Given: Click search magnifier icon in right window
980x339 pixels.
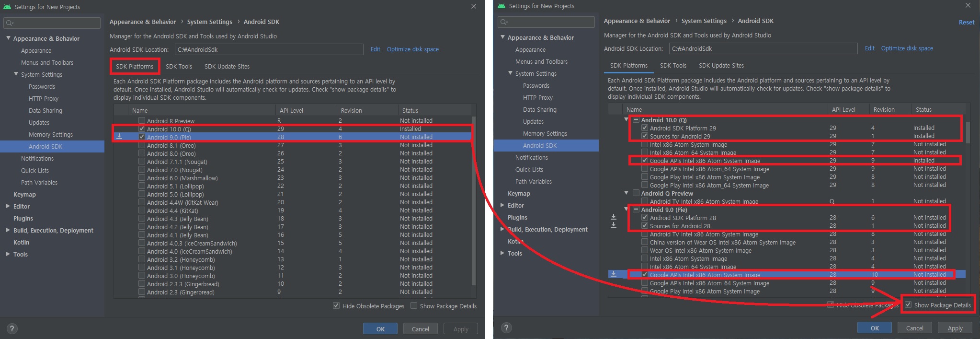Looking at the screenshot, I should click(504, 22).
